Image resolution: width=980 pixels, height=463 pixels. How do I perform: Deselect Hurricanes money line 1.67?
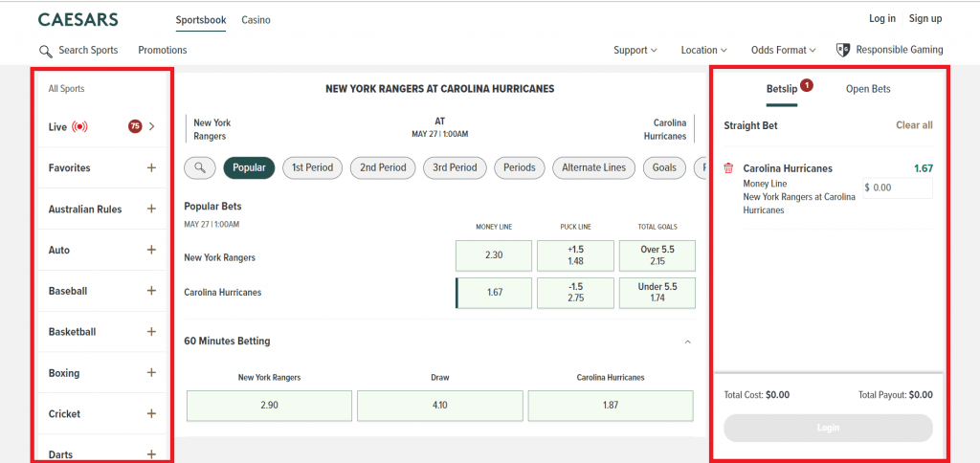point(494,293)
